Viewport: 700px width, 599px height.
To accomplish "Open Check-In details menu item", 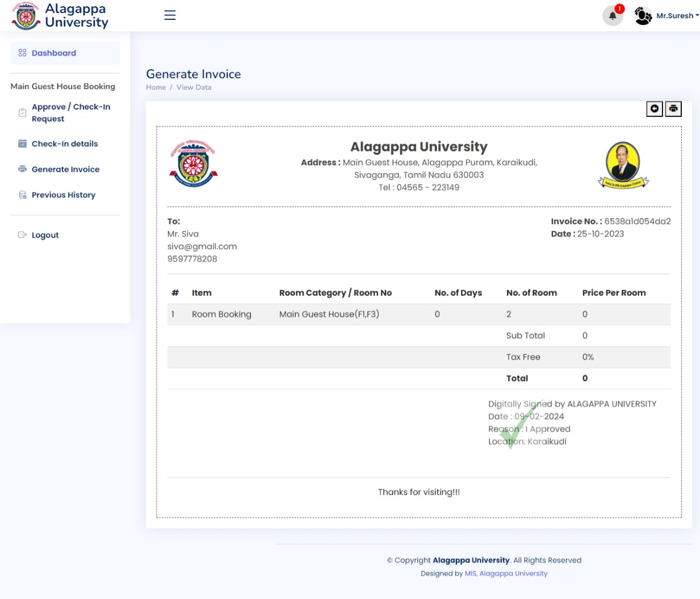I will (x=65, y=144).
